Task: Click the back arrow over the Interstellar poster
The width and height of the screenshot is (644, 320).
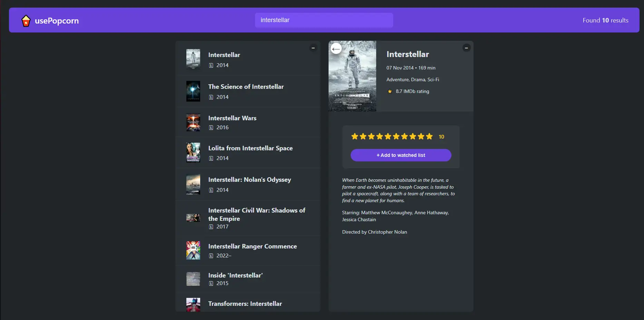Action: (336, 48)
